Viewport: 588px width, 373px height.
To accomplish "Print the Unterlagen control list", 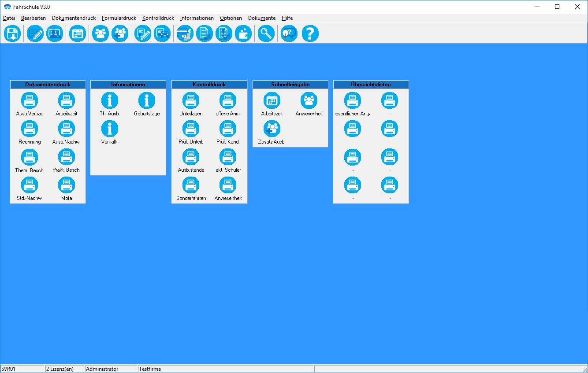I will click(191, 101).
